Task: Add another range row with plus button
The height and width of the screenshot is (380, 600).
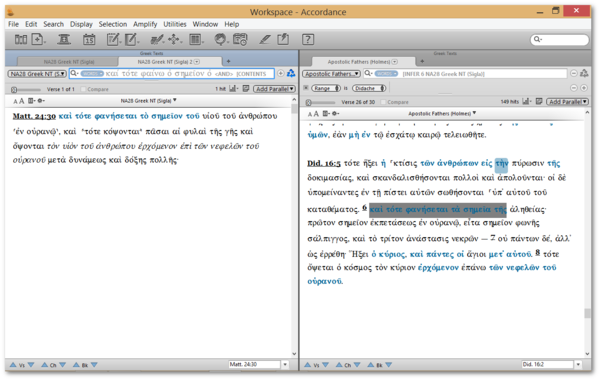Action: pos(584,88)
